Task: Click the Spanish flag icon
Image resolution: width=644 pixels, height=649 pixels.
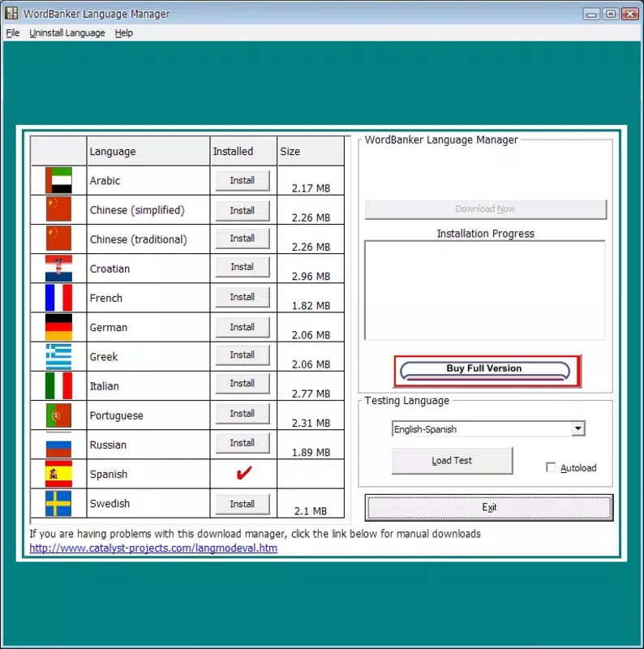Action: [x=58, y=474]
